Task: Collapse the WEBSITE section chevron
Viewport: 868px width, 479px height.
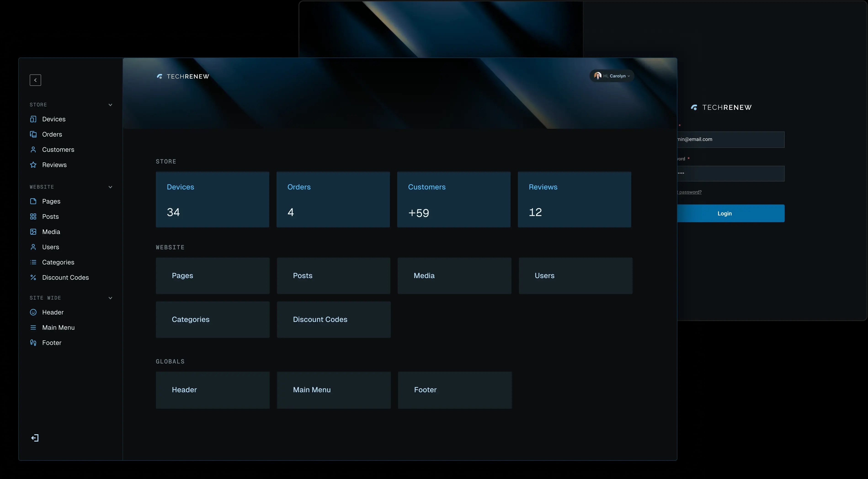Action: [x=111, y=187]
